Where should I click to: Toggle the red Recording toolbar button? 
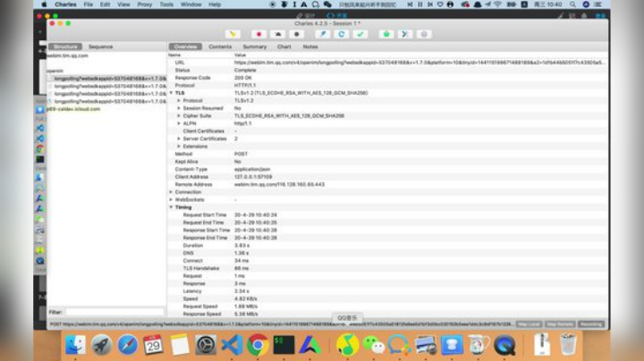click(258, 34)
